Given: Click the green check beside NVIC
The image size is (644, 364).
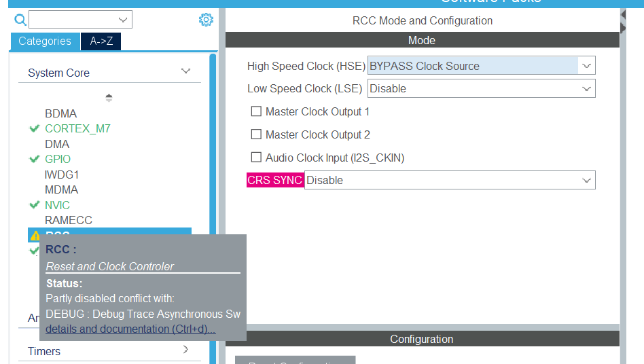Looking at the screenshot, I should click(35, 205).
